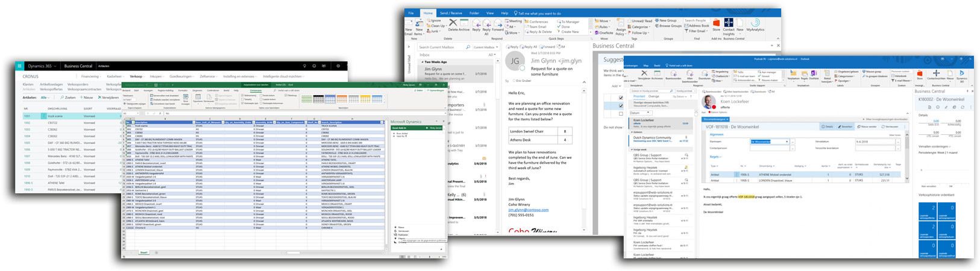Open the Datum dropdown in Dutch Outlook list
980x271 pixels.
coord(640,113)
